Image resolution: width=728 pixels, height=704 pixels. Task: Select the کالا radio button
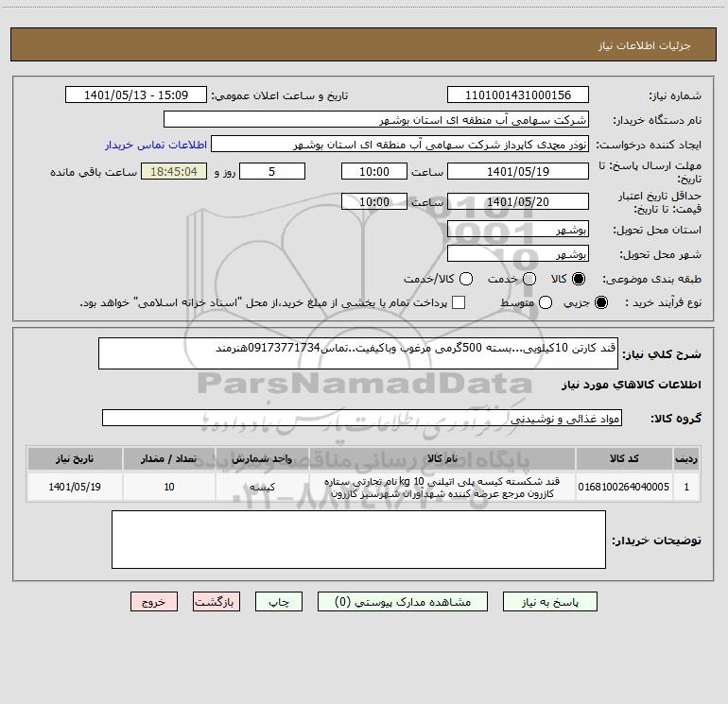pos(579,279)
